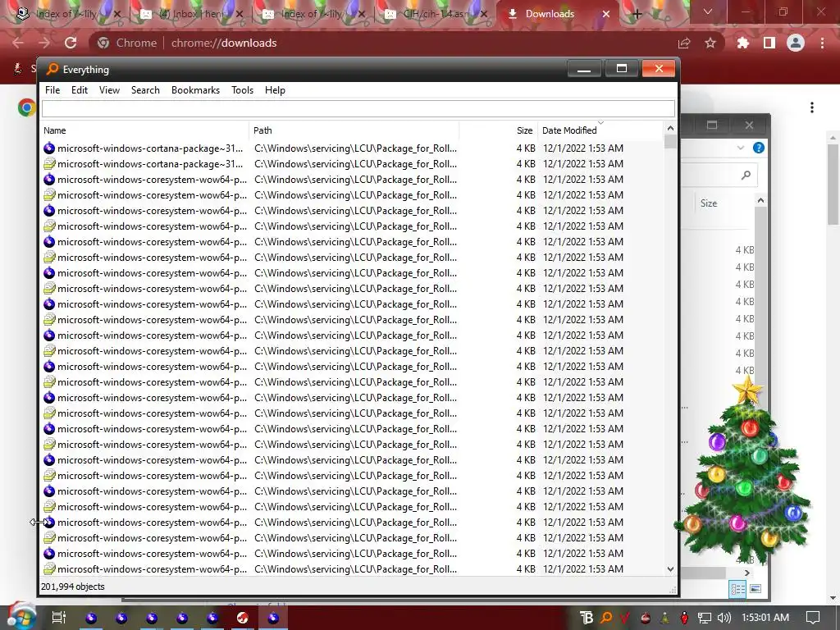Open the Tools menu in Everything
840x630 pixels.
click(x=242, y=90)
